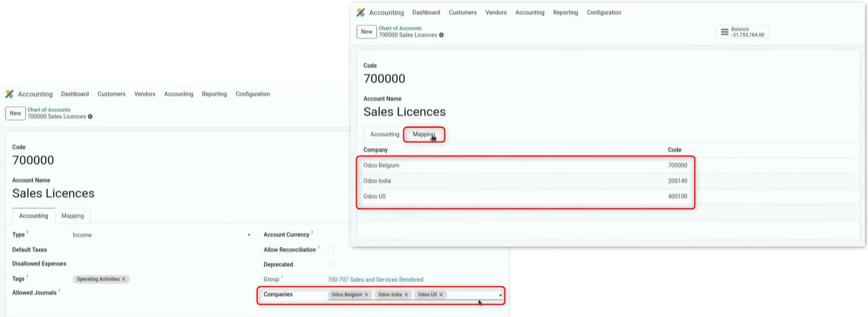Open Reporting menu in right window
Image resolution: width=868 pixels, height=317 pixels.
tap(566, 12)
